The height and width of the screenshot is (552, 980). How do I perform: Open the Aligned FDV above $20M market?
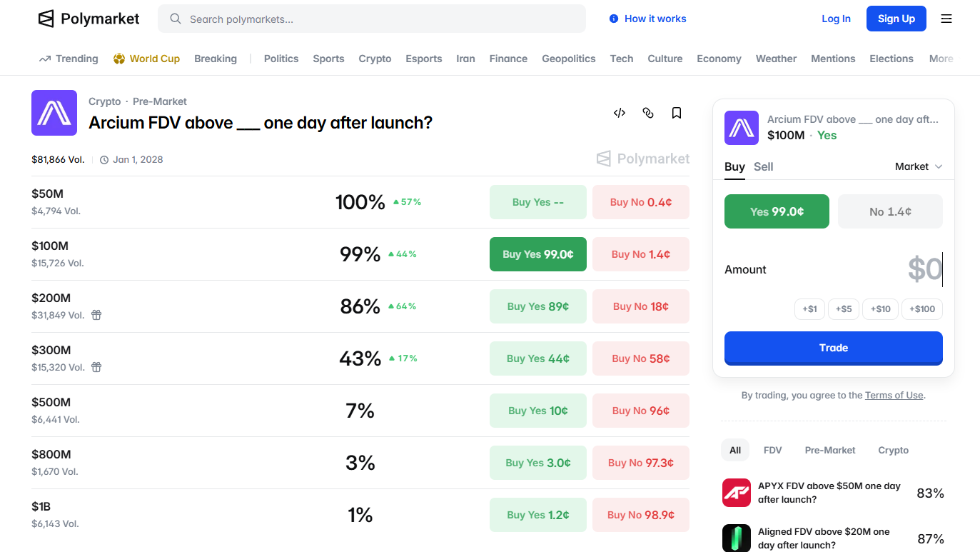[x=824, y=538]
